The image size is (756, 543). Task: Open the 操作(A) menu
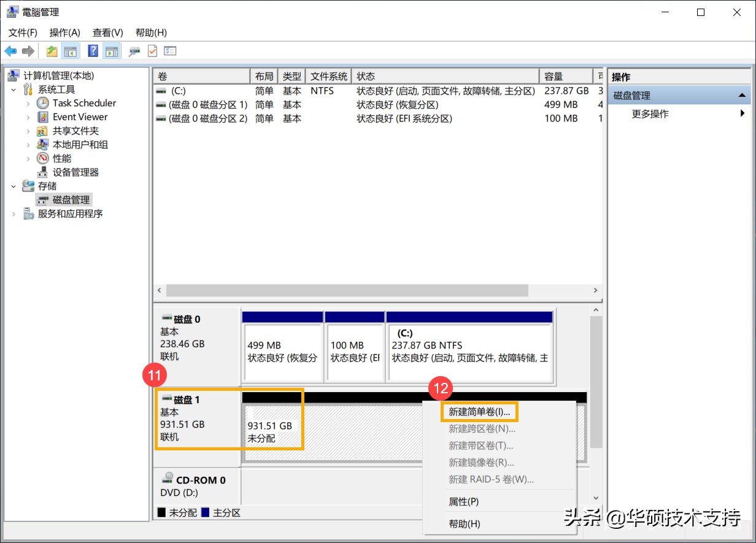click(x=65, y=33)
